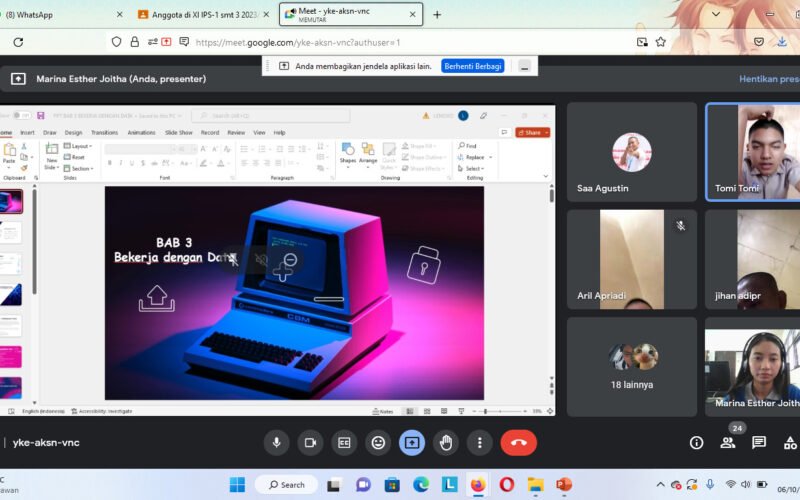The image size is (800, 500).
Task: Open a new browser tab
Action: (437, 14)
